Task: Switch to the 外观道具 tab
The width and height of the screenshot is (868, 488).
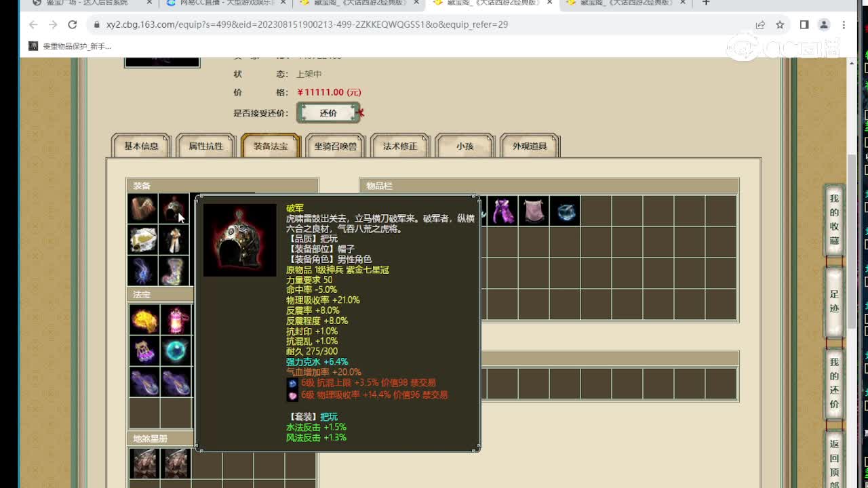Action: pos(530,146)
